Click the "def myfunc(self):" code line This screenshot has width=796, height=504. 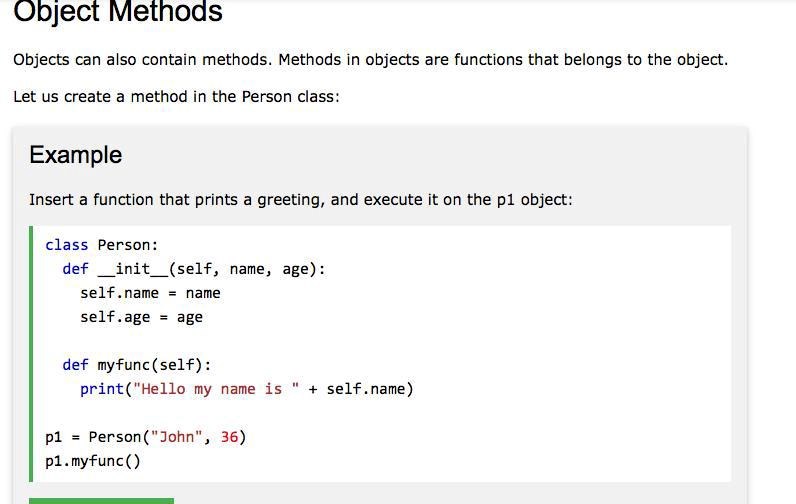[136, 365]
